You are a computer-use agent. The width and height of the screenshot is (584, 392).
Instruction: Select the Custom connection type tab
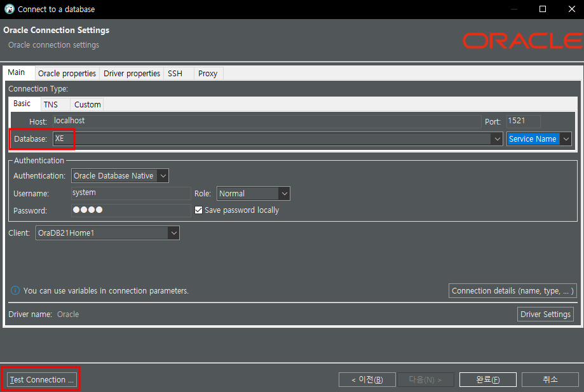[88, 105]
